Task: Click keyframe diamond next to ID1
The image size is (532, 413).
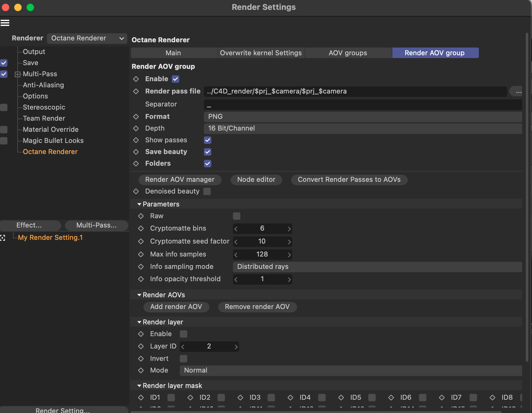Action: (141, 398)
